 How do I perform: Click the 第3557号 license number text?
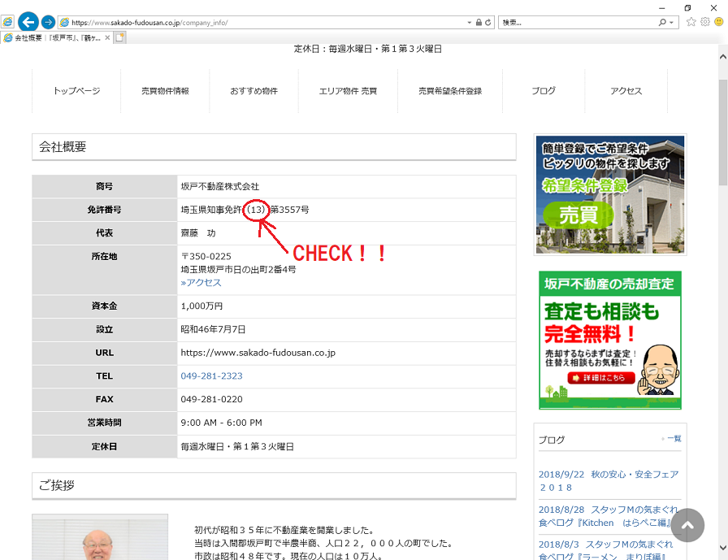coord(290,210)
